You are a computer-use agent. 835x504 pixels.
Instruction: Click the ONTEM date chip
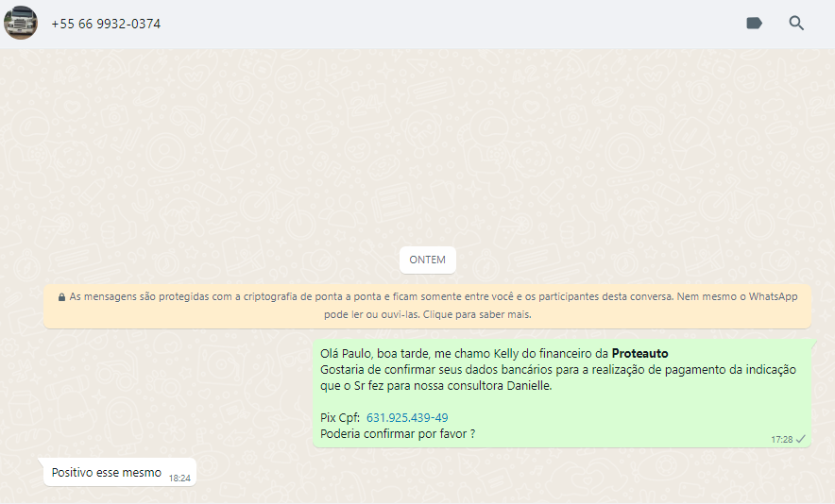click(428, 260)
